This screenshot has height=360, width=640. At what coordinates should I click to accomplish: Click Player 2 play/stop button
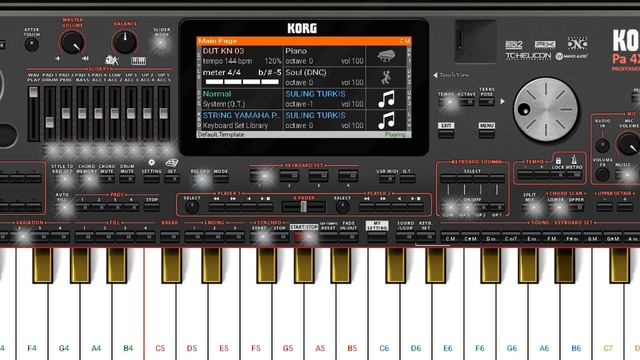[x=416, y=207]
